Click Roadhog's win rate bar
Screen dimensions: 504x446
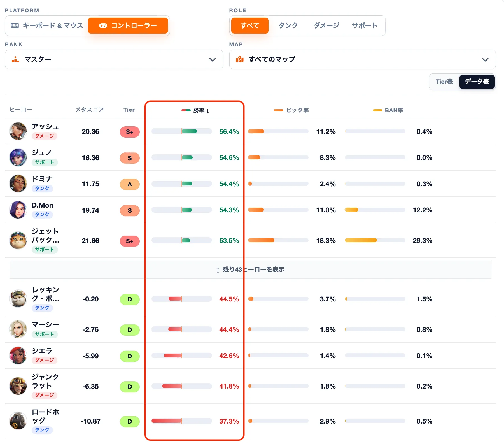pyautogui.click(x=181, y=421)
